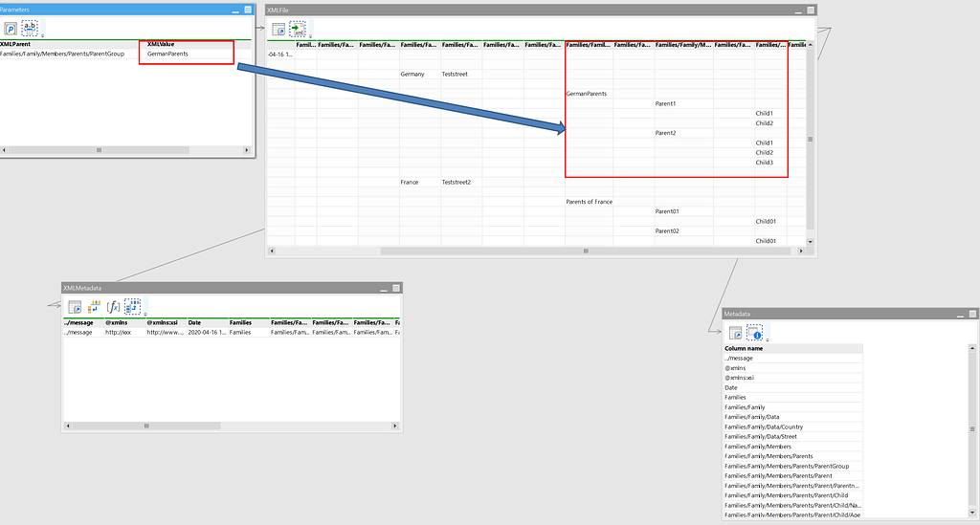Click Parameters horizontal scrollbar right arrow
The image size is (980, 525).
tap(246, 150)
